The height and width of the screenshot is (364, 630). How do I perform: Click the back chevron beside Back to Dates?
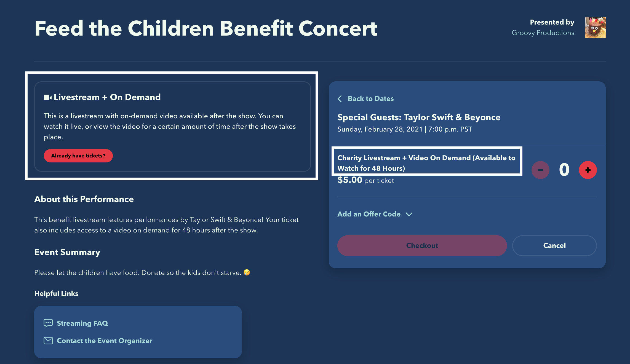(340, 99)
